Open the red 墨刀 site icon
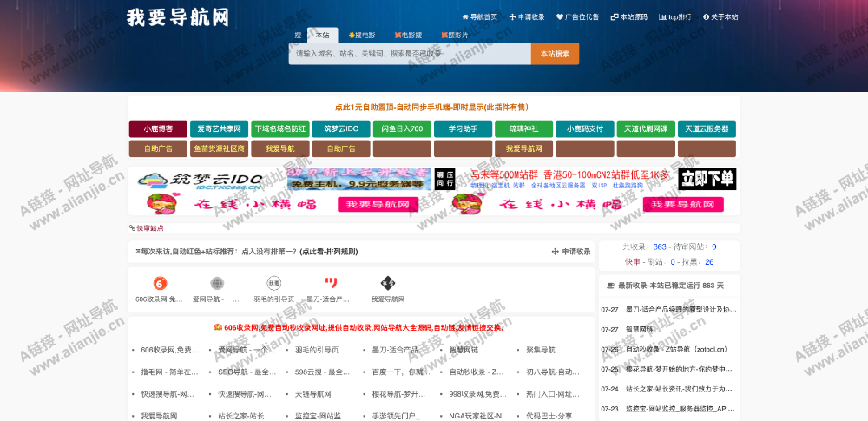The height and width of the screenshot is (421, 868). pyautogui.click(x=331, y=283)
